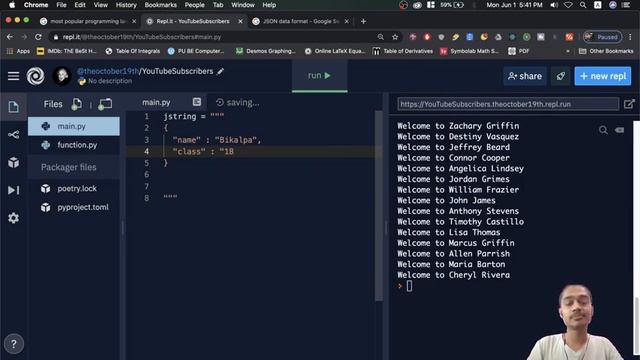Select main.py in file tree
The height and width of the screenshot is (360, 640).
pos(74,126)
